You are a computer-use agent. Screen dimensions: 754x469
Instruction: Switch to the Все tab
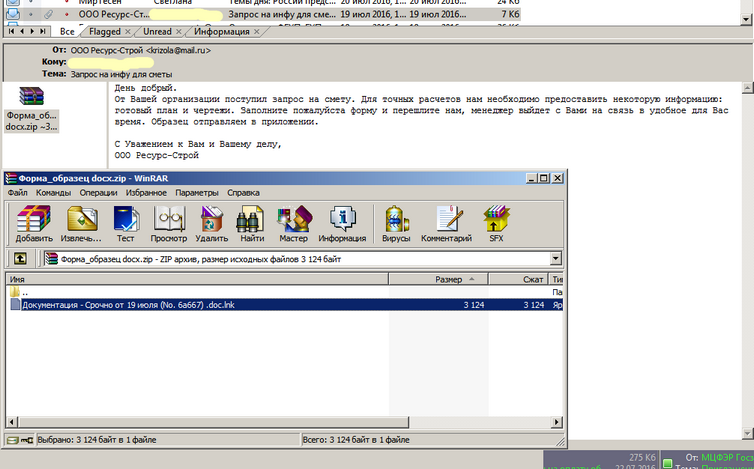(x=67, y=32)
